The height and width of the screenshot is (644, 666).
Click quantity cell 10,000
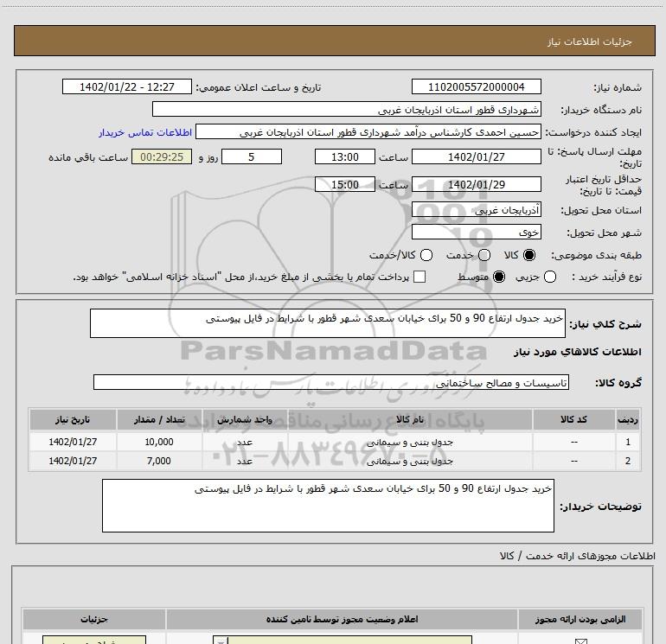click(x=159, y=442)
